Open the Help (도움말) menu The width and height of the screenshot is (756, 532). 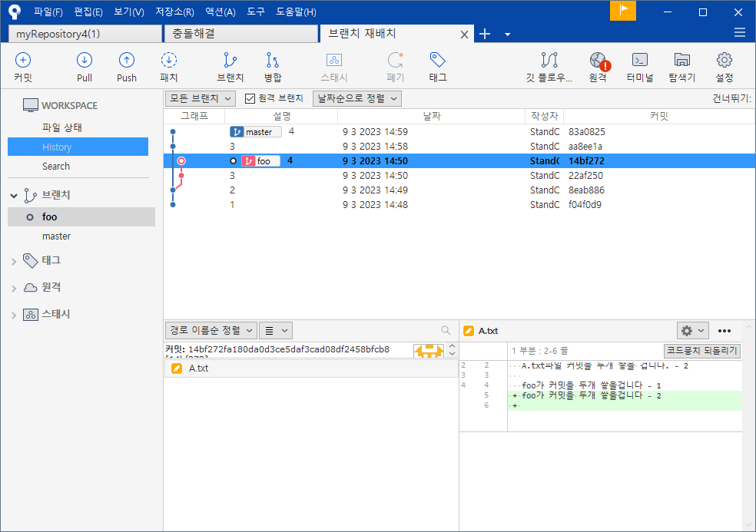tap(296, 12)
